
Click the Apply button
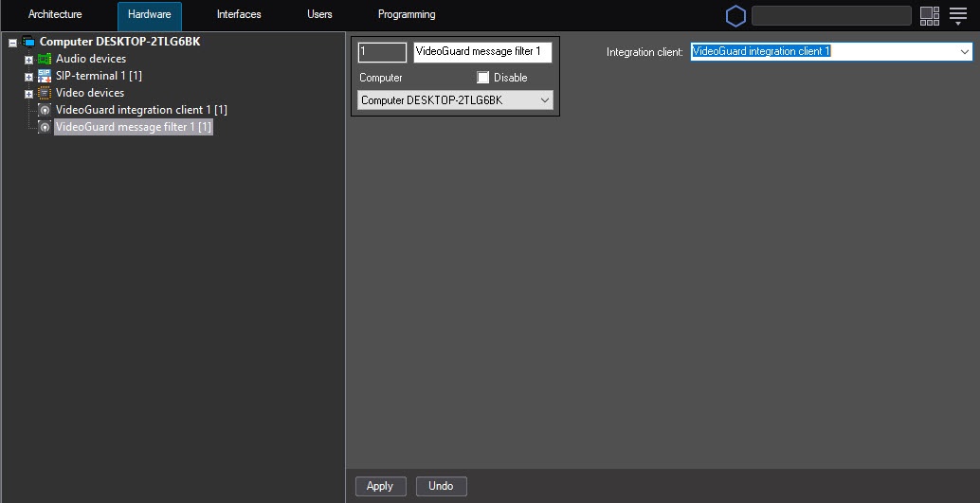tap(380, 486)
